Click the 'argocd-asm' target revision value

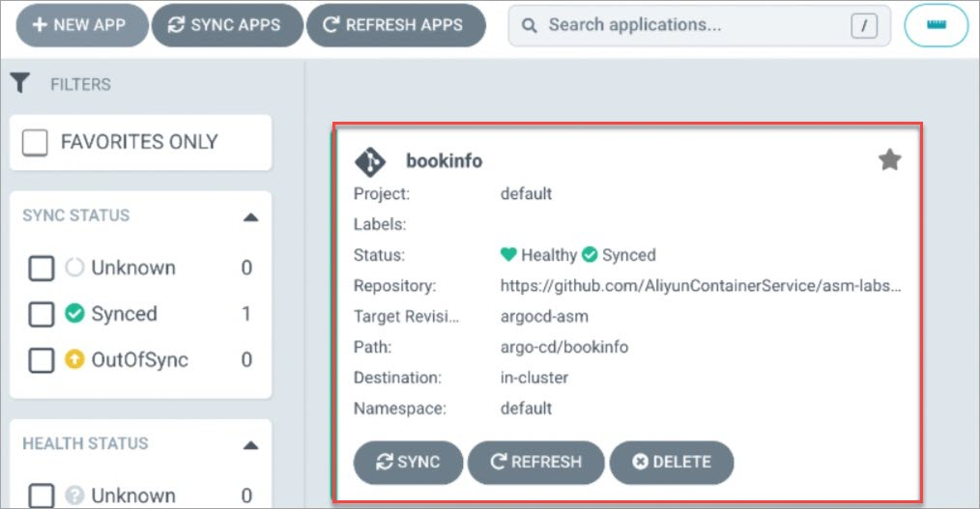pyautogui.click(x=544, y=317)
